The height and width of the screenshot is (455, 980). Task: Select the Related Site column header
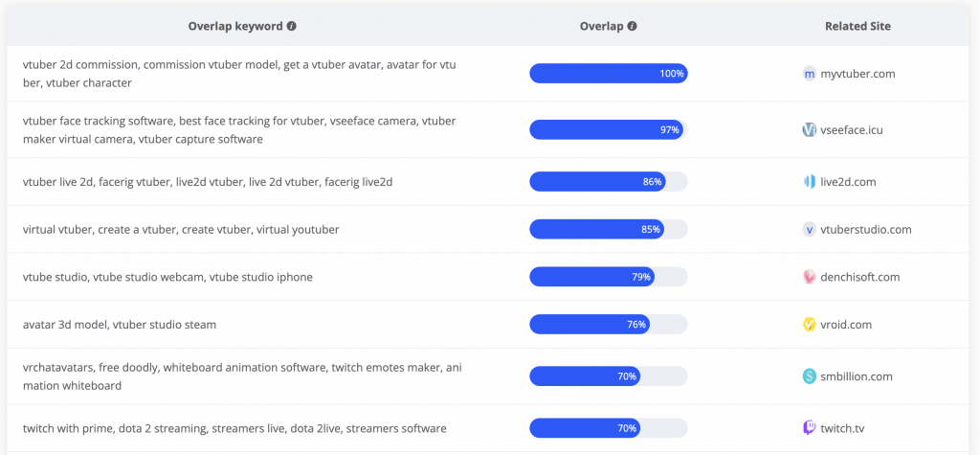coord(857,26)
